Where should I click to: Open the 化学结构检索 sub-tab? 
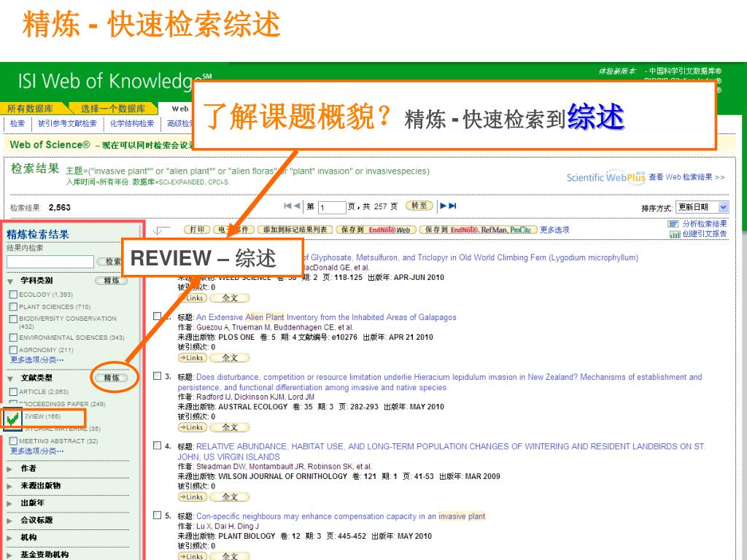132,123
